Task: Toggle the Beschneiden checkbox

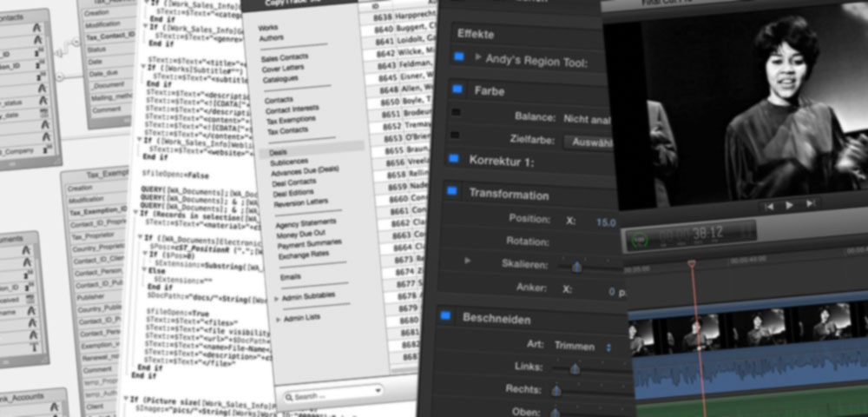Action: (445, 315)
